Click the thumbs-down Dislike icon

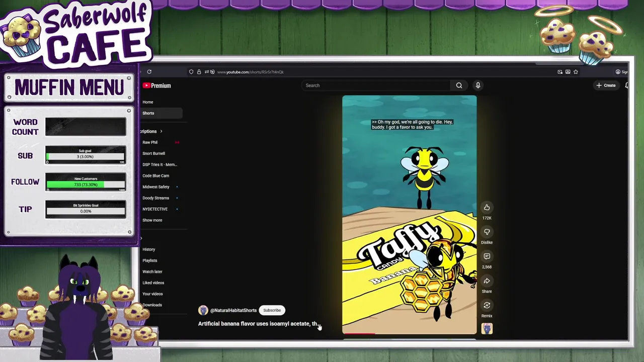click(x=487, y=232)
